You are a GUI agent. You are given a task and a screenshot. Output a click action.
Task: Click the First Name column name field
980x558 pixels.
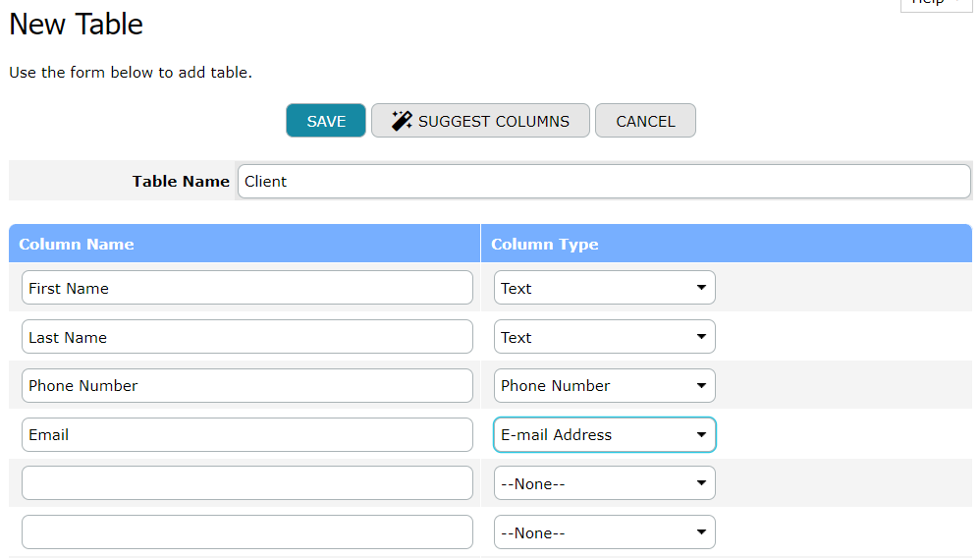click(x=246, y=288)
